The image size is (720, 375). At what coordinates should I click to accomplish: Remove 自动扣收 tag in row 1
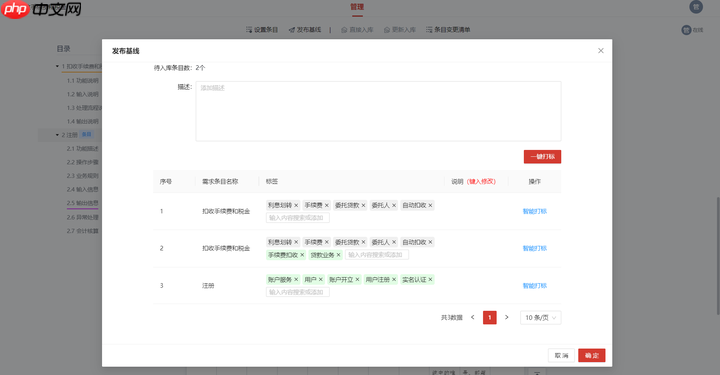430,205
